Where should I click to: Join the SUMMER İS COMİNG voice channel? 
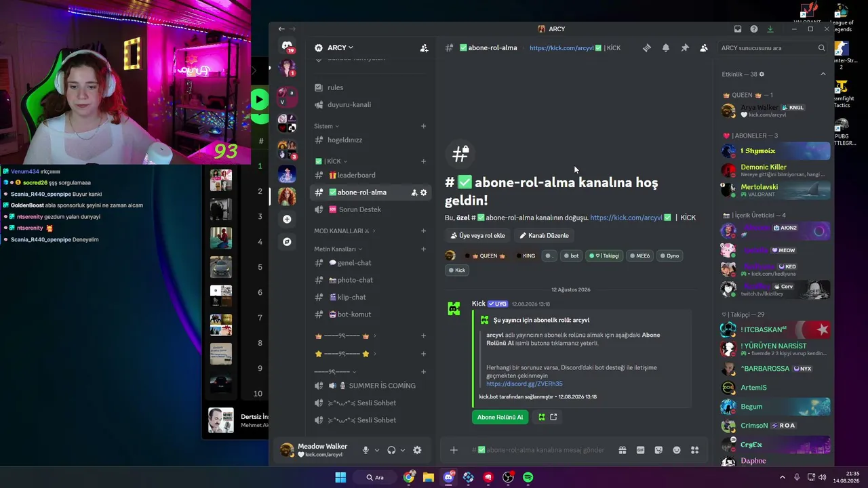[x=371, y=386]
